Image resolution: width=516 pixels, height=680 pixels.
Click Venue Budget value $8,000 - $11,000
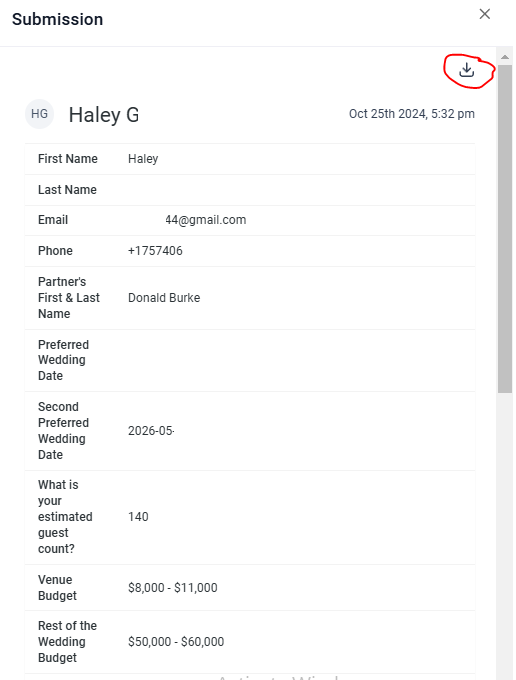(x=173, y=588)
